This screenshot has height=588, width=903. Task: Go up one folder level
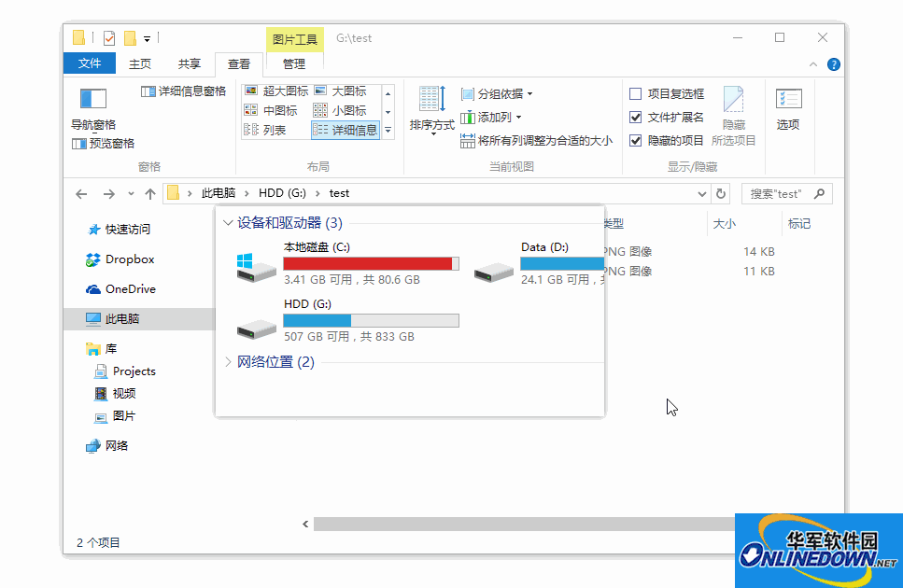[150, 194]
